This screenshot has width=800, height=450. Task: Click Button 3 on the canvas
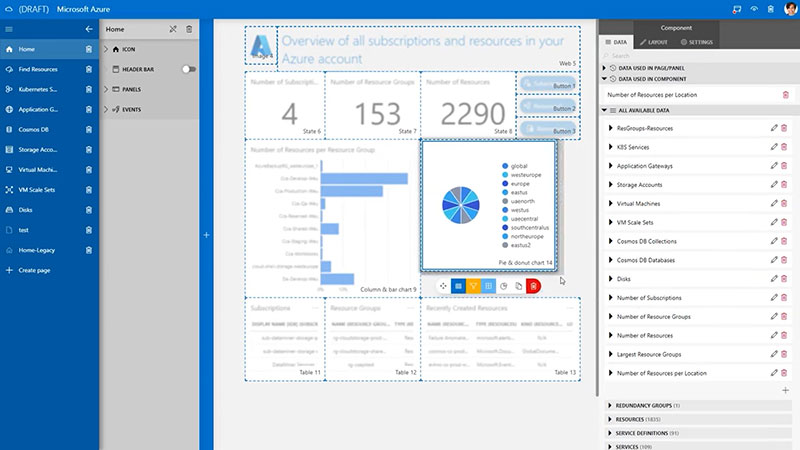click(x=548, y=129)
